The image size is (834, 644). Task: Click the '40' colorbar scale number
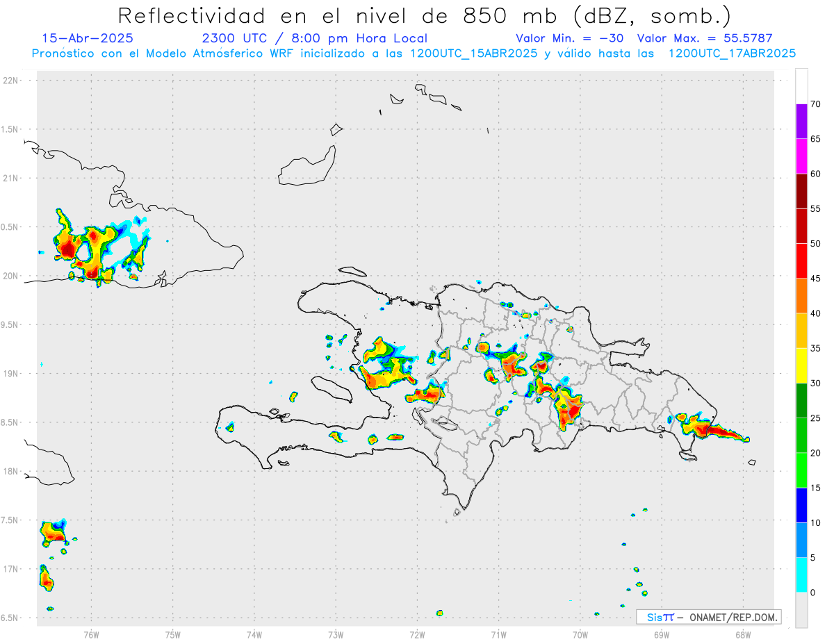tap(816, 314)
